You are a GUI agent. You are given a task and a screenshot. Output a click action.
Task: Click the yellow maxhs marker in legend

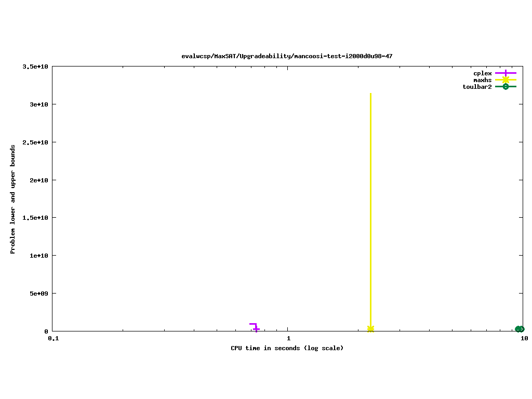pos(506,80)
